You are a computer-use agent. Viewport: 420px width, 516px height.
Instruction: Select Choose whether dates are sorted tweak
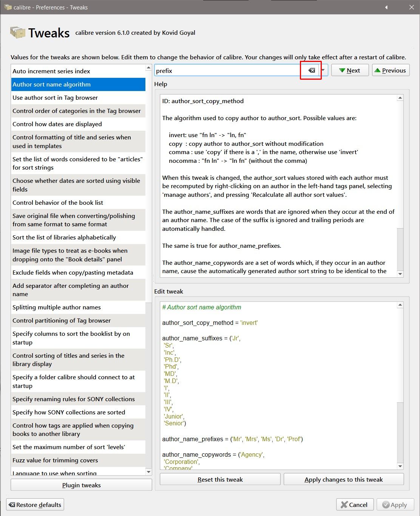click(78, 185)
